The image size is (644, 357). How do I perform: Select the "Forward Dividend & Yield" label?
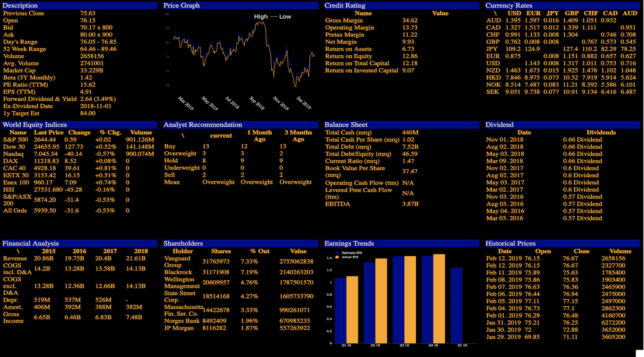(40, 99)
